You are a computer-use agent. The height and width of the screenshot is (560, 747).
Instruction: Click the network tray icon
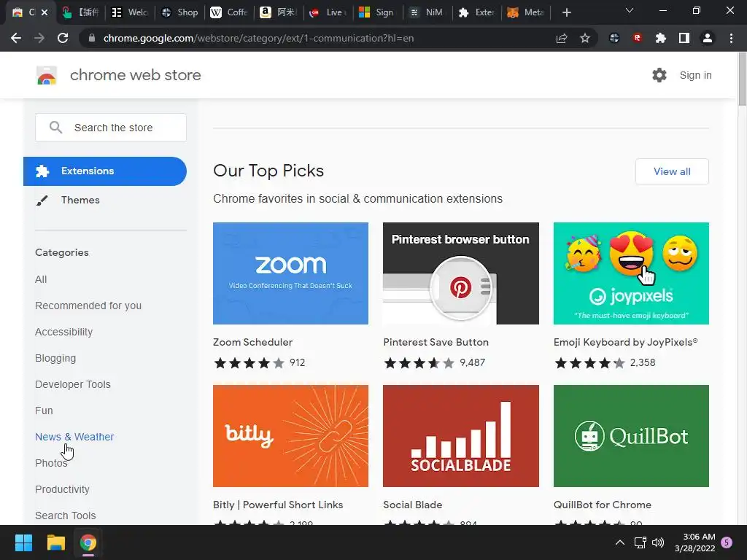(x=640, y=542)
